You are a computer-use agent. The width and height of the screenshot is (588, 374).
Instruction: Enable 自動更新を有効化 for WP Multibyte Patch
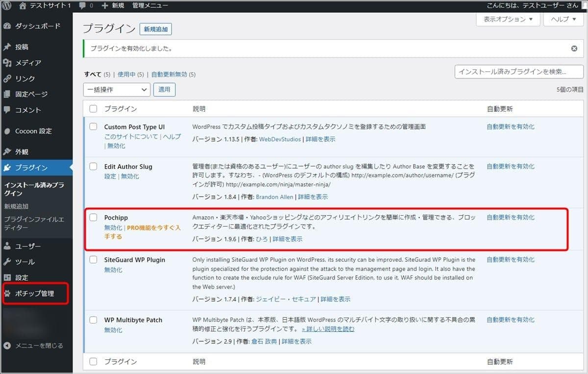point(511,320)
